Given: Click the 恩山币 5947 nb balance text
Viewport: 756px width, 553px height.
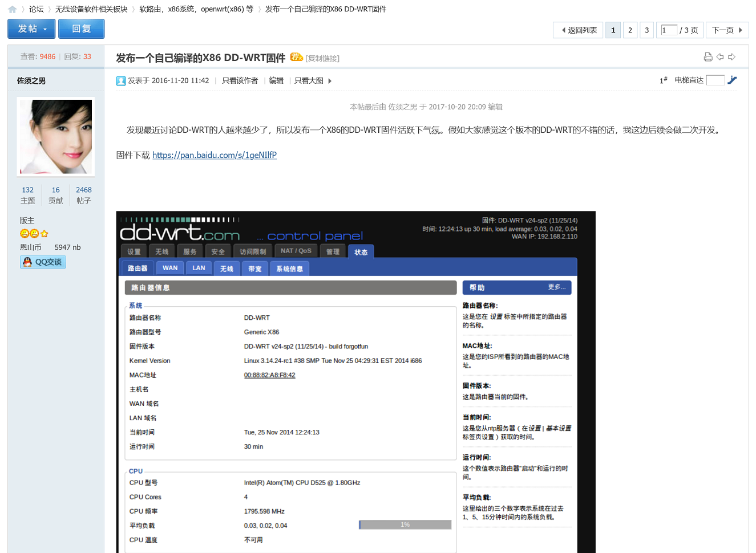Looking at the screenshot, I should (x=50, y=247).
